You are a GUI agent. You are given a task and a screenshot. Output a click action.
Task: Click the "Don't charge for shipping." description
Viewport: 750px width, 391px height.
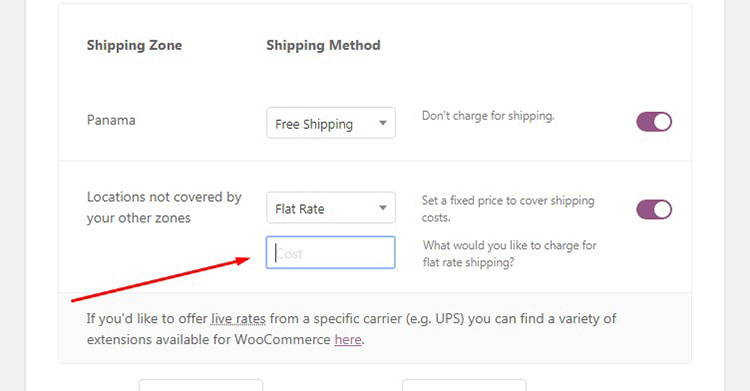[x=488, y=116]
